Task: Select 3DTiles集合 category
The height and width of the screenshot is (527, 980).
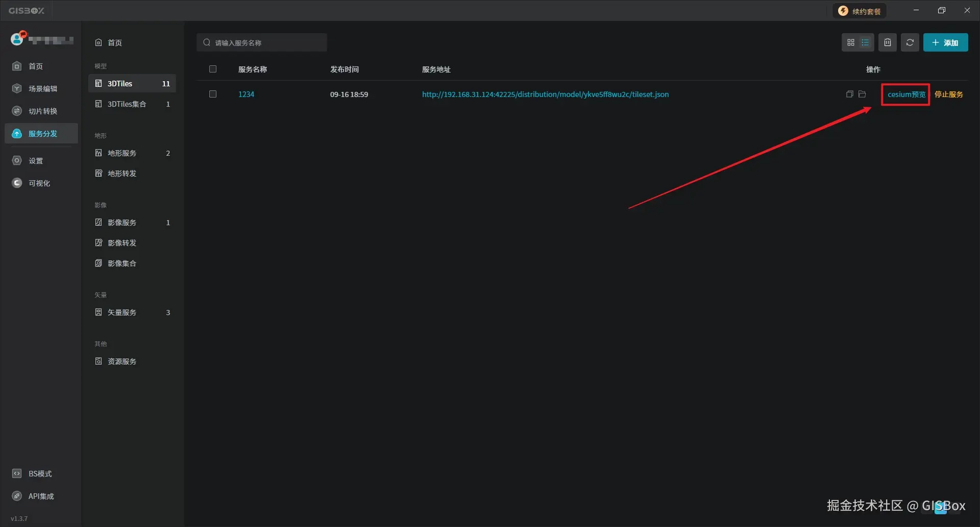Action: (x=132, y=104)
